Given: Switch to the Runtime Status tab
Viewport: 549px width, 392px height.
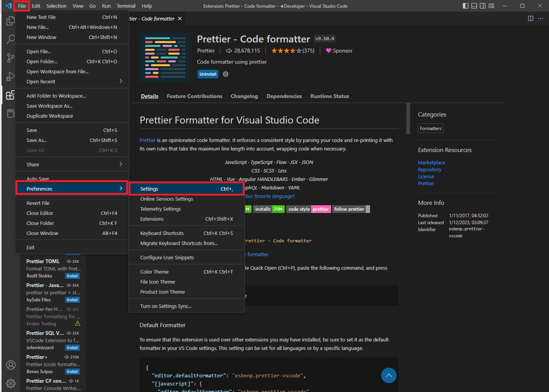Looking at the screenshot, I should click(329, 96).
